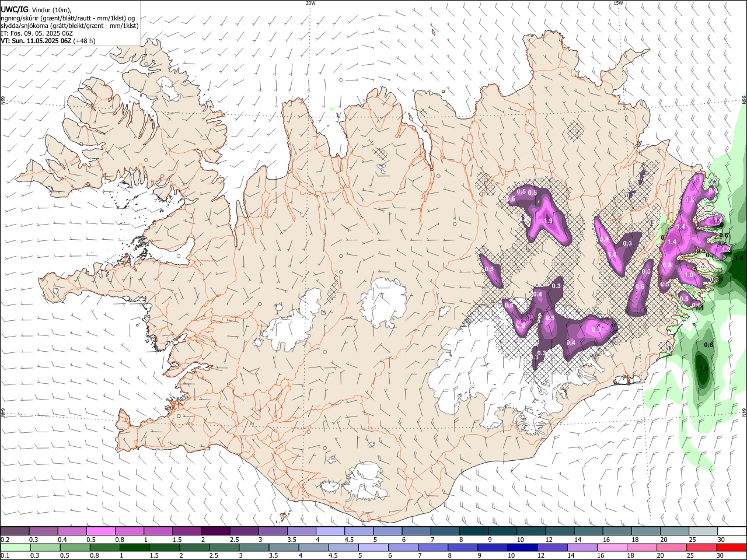
Task: Click the 20W longitude label
Action: pyautogui.click(x=310, y=3)
